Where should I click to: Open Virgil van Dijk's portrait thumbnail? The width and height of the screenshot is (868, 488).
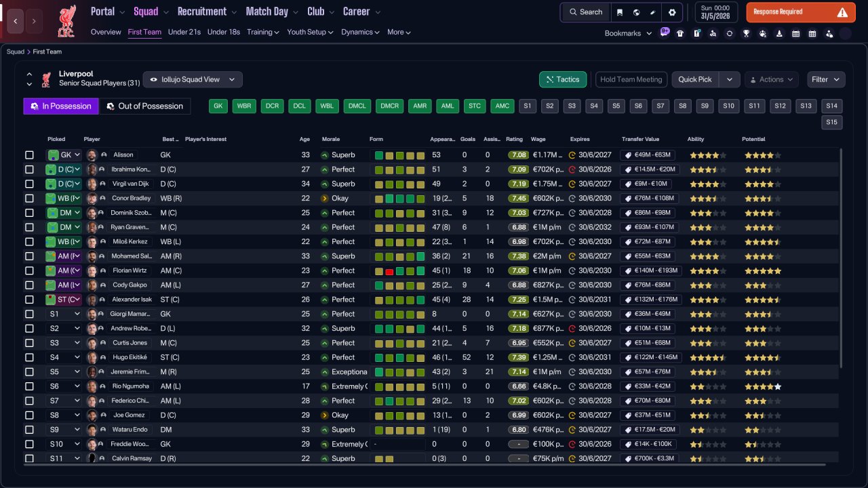92,184
